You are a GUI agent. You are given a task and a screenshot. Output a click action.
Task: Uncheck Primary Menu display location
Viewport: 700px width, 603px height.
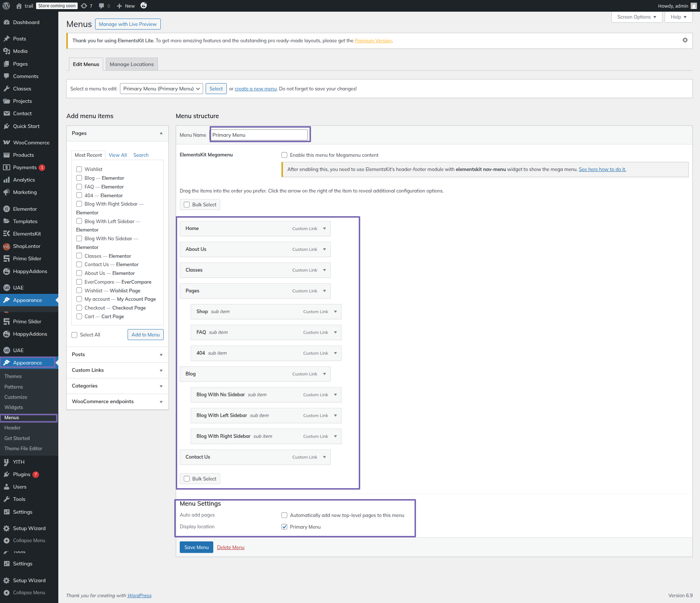[x=284, y=527]
